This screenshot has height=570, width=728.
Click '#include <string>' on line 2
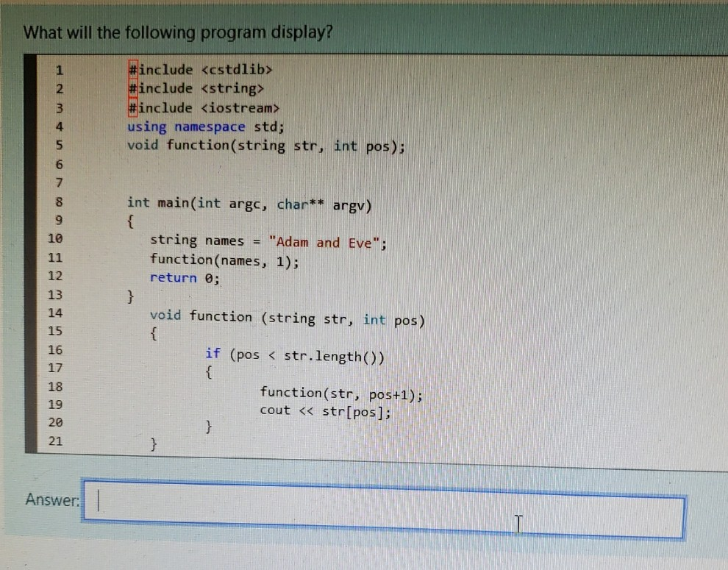tap(196, 88)
